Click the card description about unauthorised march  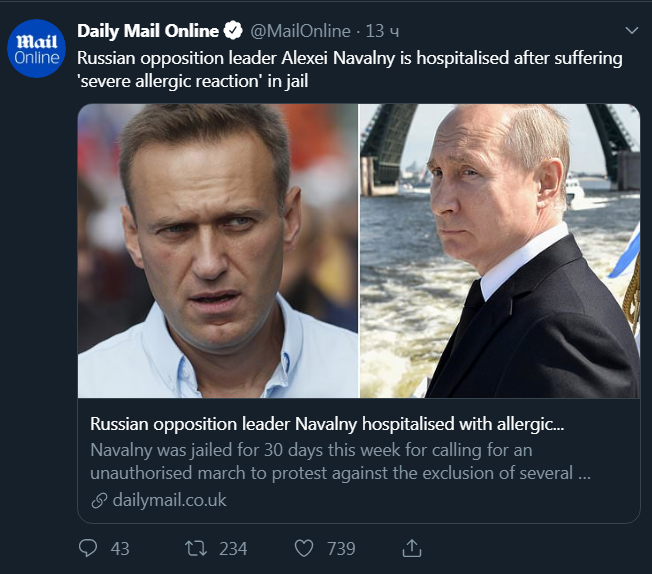pyautogui.click(x=340, y=461)
